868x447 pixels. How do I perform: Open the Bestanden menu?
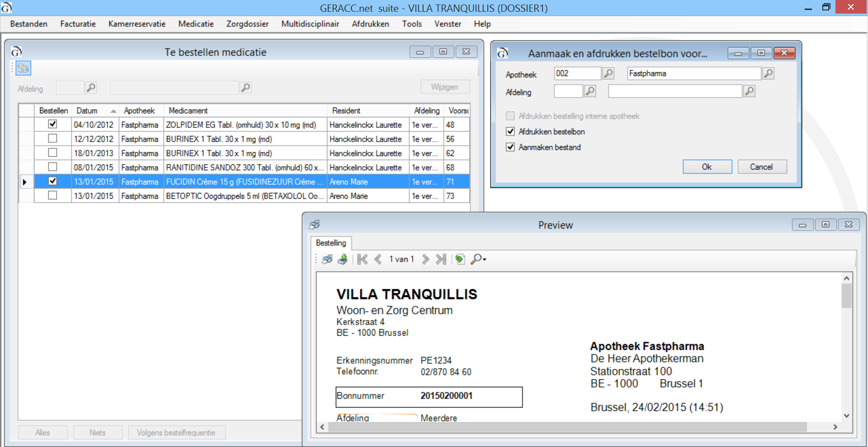(29, 24)
